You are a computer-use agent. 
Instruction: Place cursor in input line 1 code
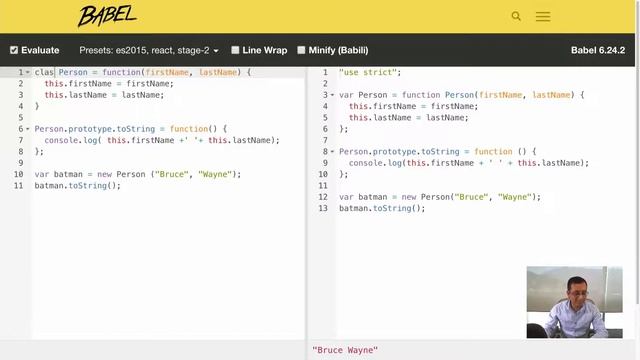click(x=142, y=72)
